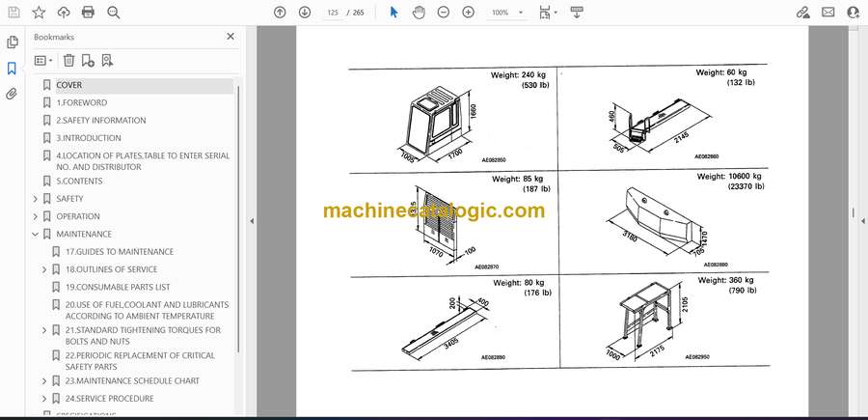
Task: Open 4.LOCATION OF PLATES bookmark
Action: coord(143,161)
